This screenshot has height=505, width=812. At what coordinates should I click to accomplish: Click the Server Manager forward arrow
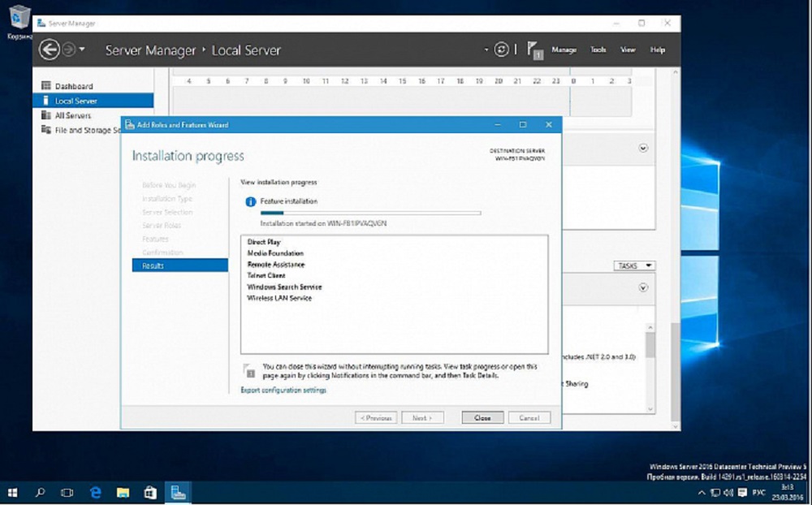tap(68, 50)
